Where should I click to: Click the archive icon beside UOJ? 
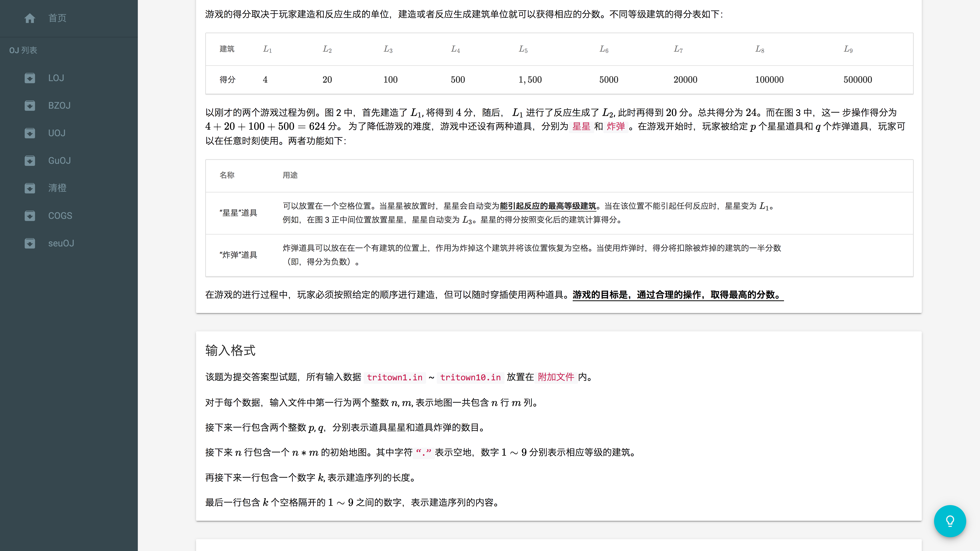pos(30,133)
